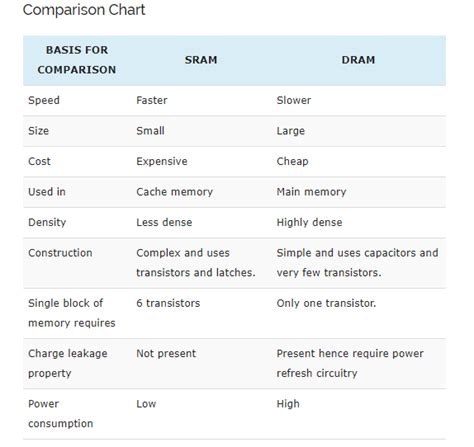474x447 pixels.
Task: Click the BASIS FOR COMPARISON header
Action: tap(77, 60)
